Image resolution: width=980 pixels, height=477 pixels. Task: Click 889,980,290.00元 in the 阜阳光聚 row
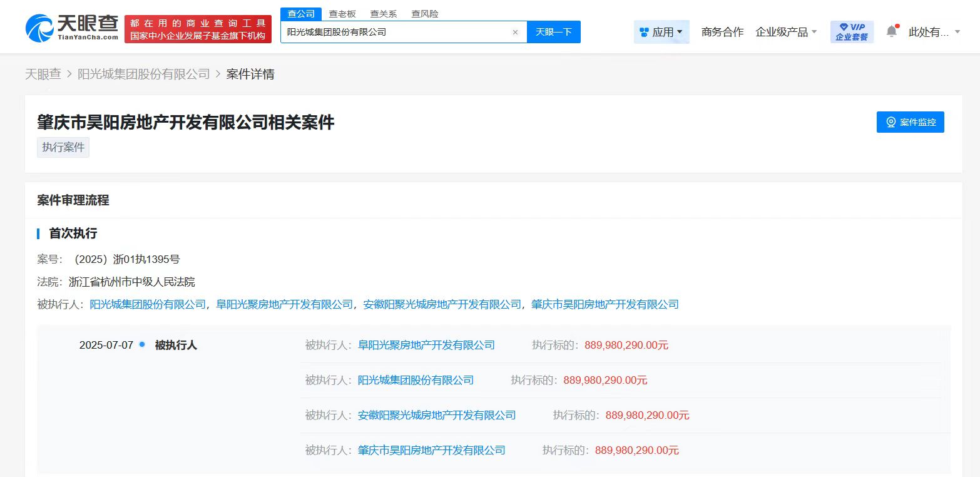click(626, 345)
